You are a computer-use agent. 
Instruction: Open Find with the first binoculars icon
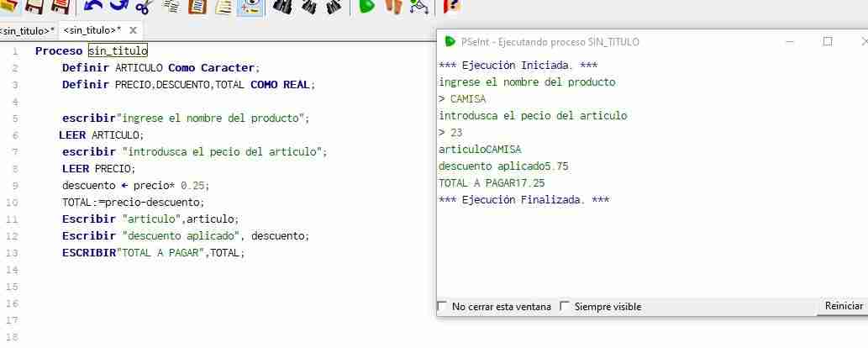coord(282,6)
